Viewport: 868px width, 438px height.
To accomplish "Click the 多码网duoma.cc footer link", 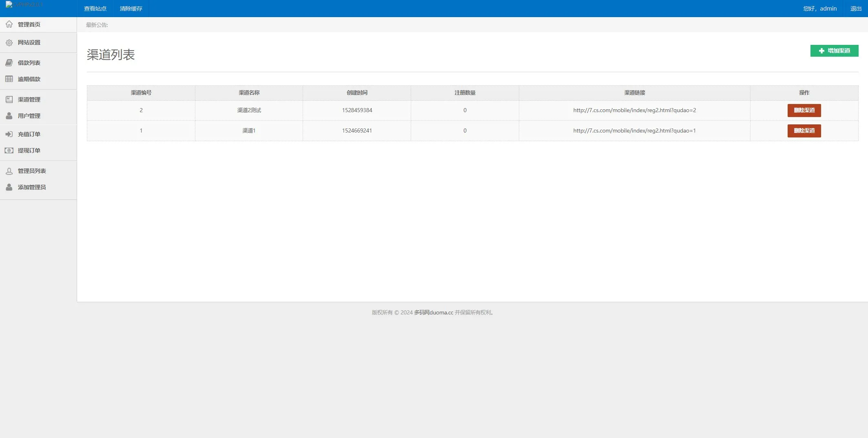I will point(433,313).
